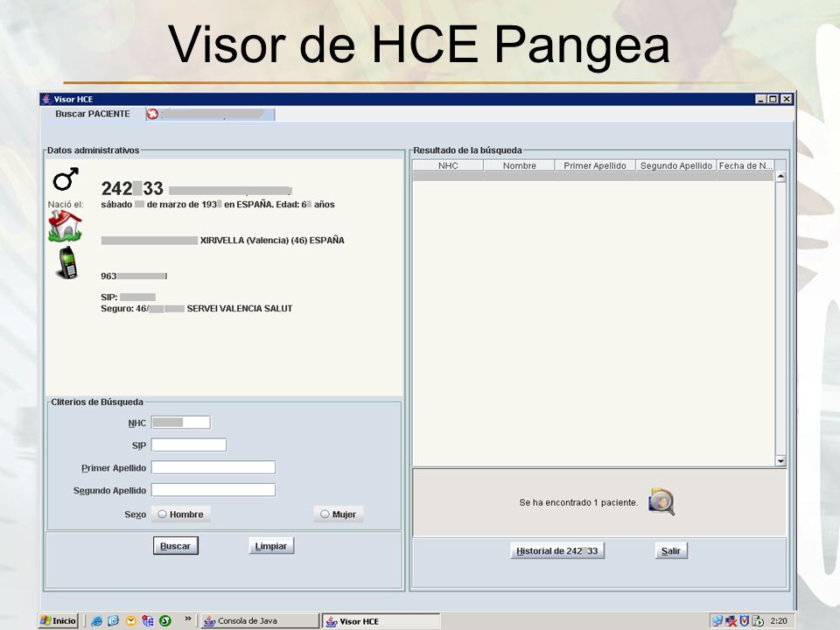The image size is (840, 630).
Task: Select the Hombre radio button
Action: tap(180, 514)
